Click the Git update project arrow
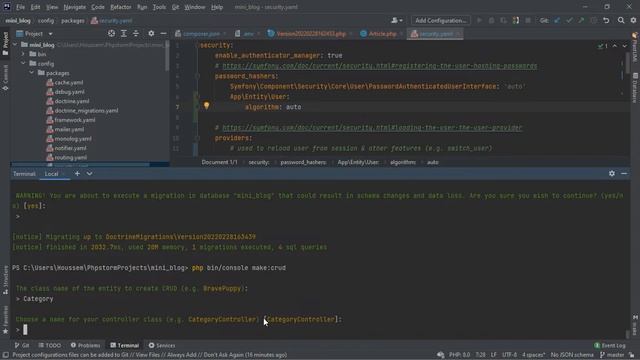The width and height of the screenshot is (640, 360). 557,20
